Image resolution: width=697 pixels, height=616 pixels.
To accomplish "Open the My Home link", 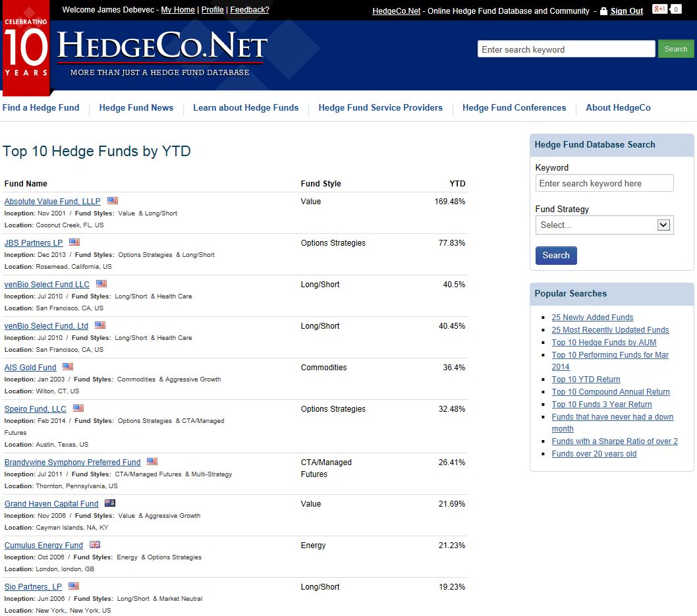I will 178,10.
